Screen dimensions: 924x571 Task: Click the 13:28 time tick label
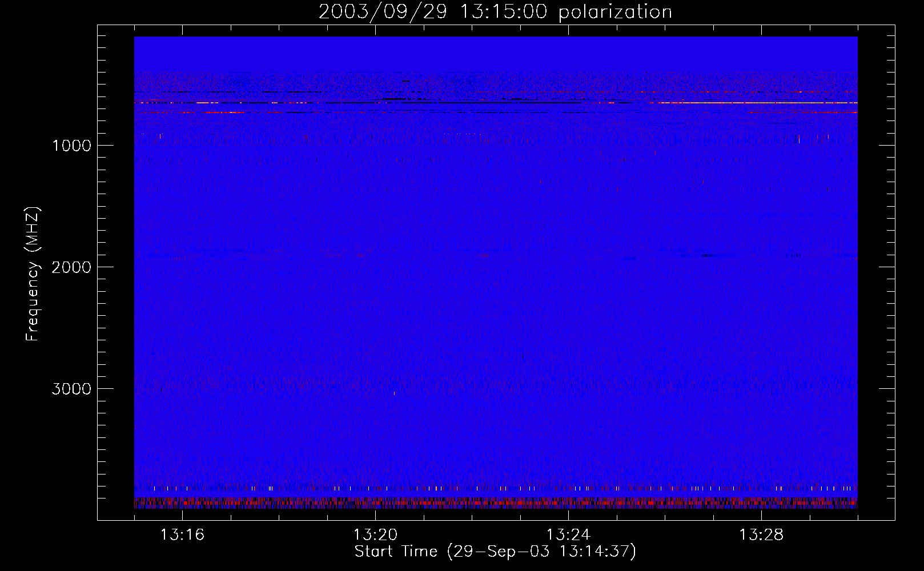(x=761, y=535)
